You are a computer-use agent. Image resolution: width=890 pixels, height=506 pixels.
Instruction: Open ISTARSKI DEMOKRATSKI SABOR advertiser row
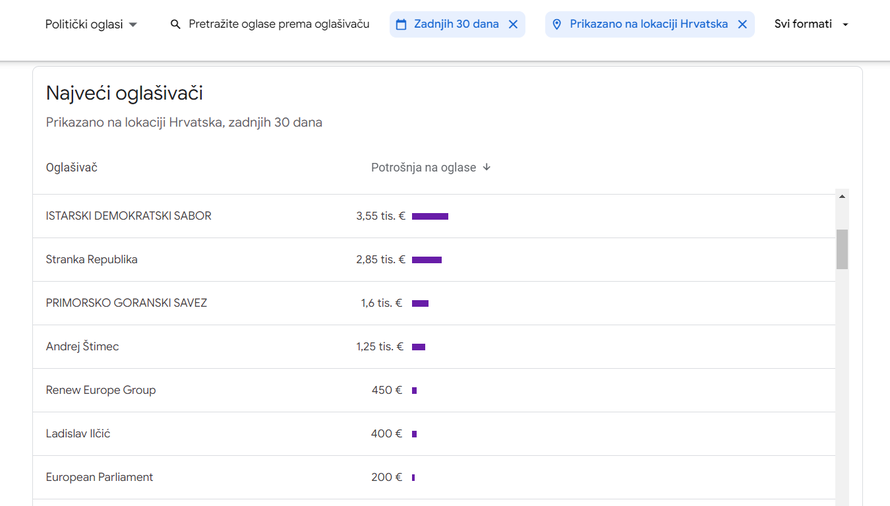coord(129,216)
